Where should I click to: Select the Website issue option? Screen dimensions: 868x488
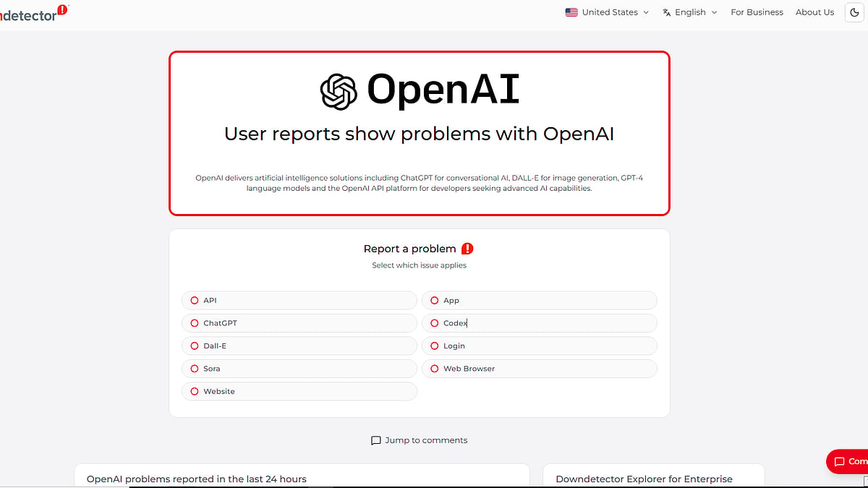299,391
